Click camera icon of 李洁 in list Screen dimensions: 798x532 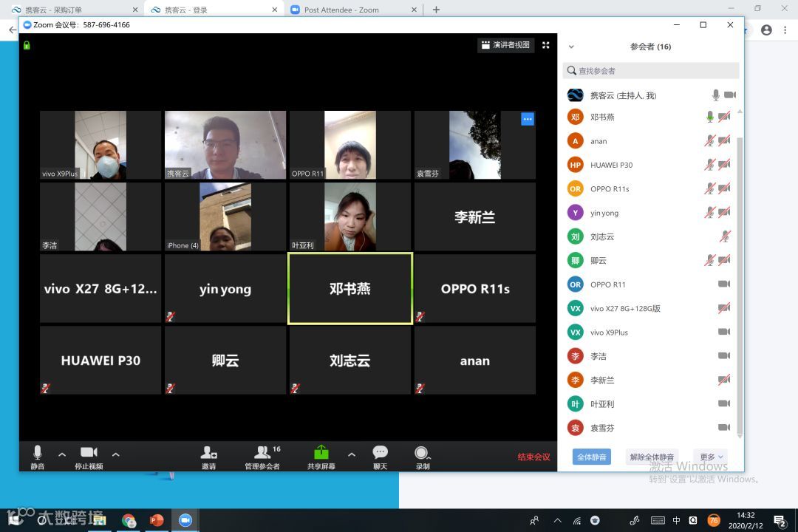[724, 356]
